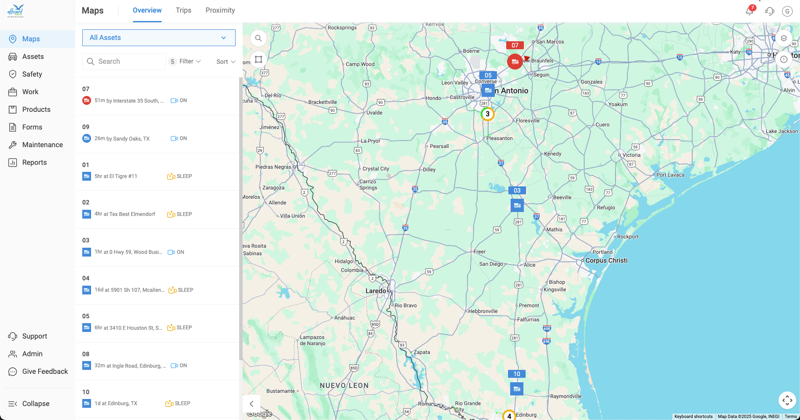Viewport: 800px width, 420px height.
Task: Select asset 08 at Ingle Road Edinburg
Action: pos(159,361)
